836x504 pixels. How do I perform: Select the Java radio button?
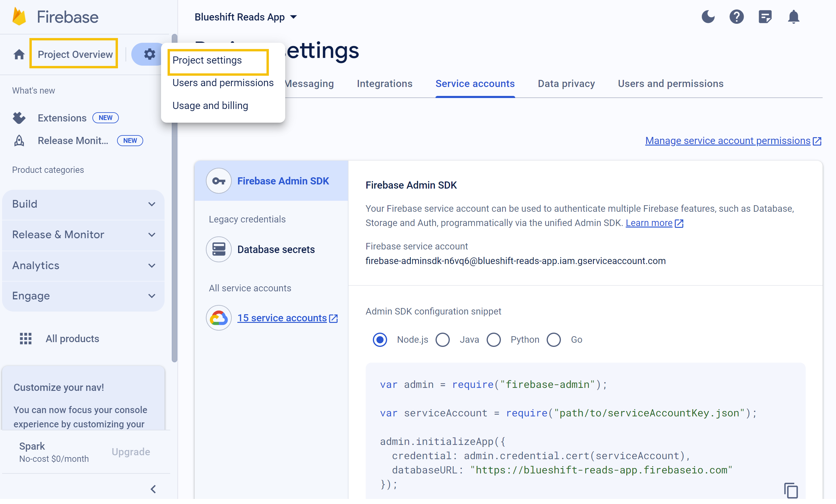pyautogui.click(x=442, y=339)
